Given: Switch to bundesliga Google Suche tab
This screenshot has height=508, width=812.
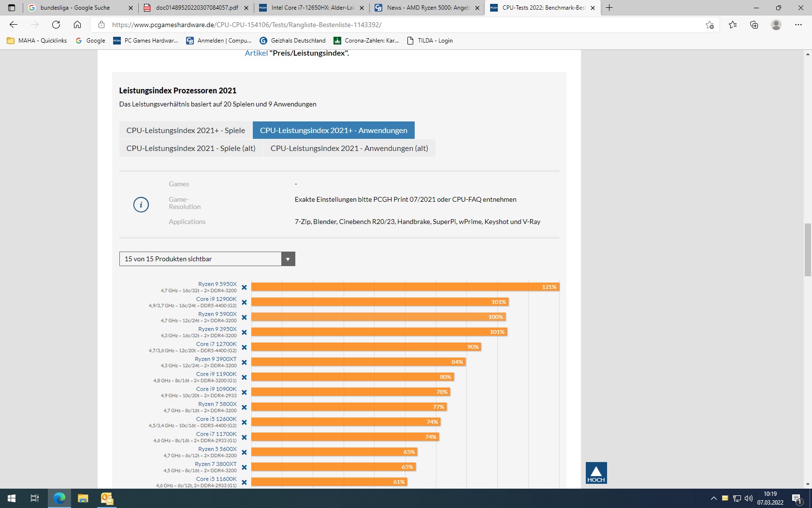Looking at the screenshot, I should click(x=80, y=8).
